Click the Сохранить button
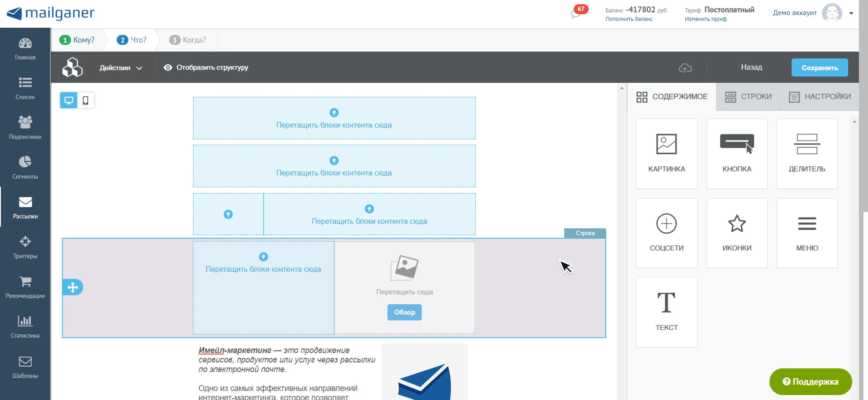The image size is (868, 400). click(x=819, y=68)
